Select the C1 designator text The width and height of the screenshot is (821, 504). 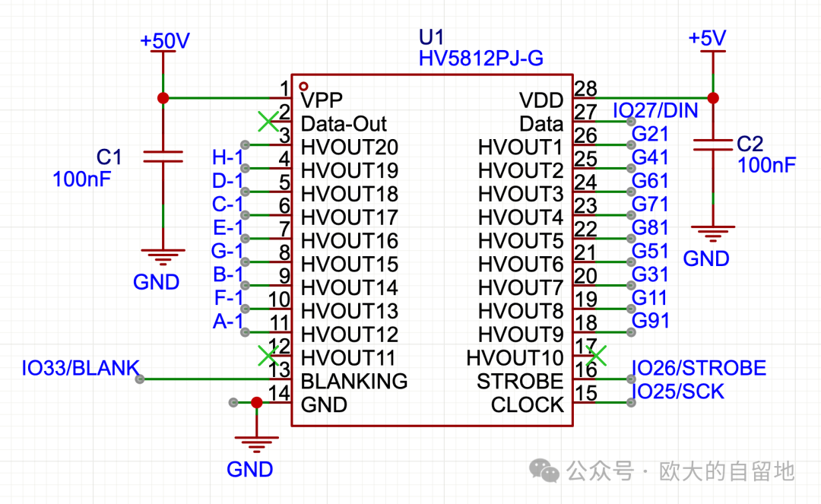109,157
